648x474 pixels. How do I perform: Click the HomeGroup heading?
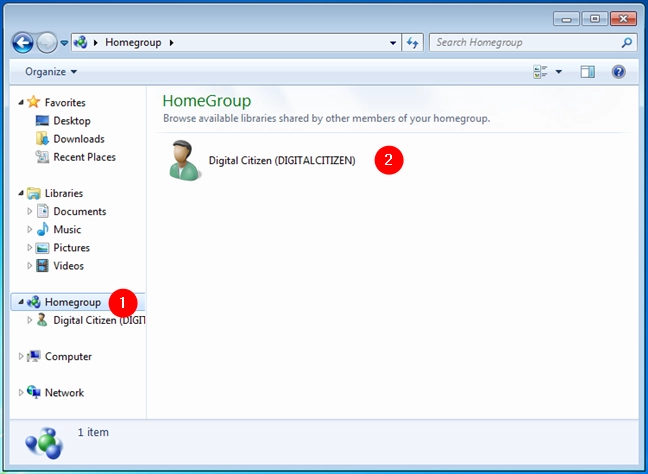[207, 101]
